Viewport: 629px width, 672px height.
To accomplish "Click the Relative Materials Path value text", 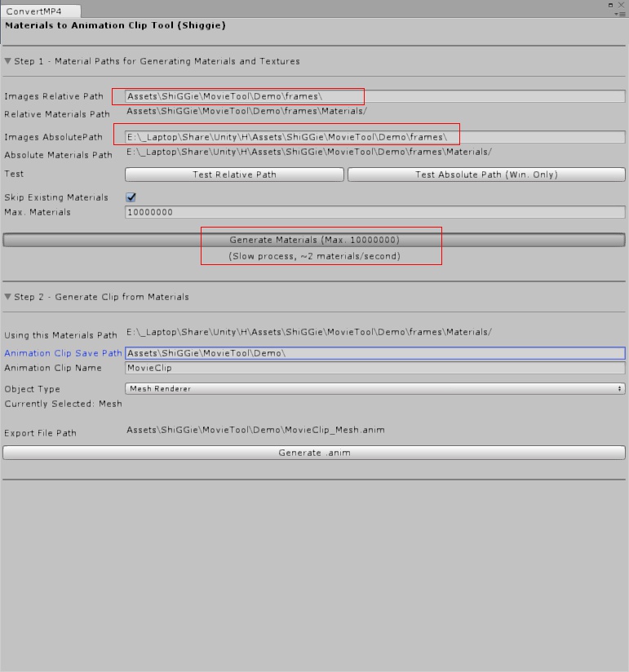I will point(246,111).
